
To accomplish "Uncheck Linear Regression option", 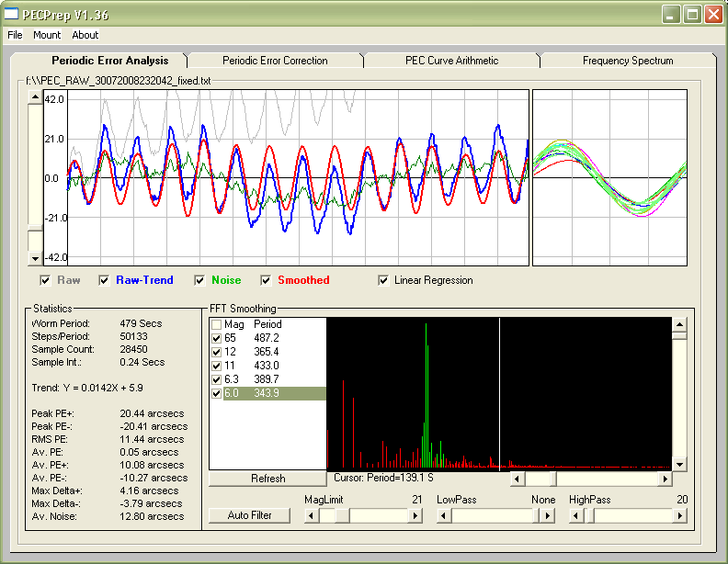I will (384, 280).
